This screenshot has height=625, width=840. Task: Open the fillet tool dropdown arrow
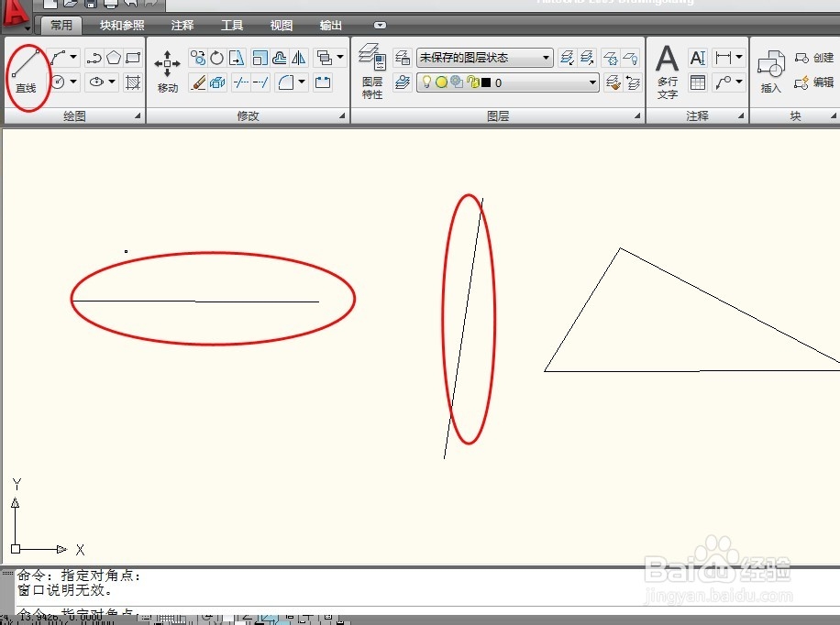302,82
